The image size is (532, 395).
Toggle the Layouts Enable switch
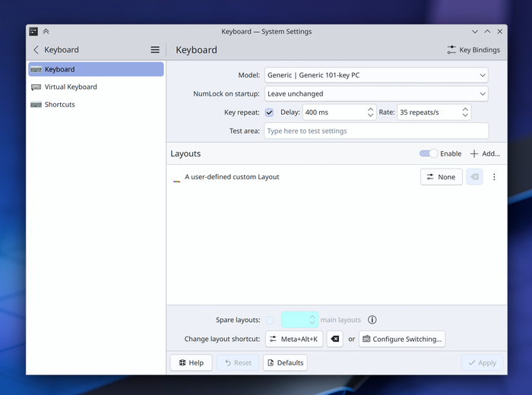click(429, 153)
